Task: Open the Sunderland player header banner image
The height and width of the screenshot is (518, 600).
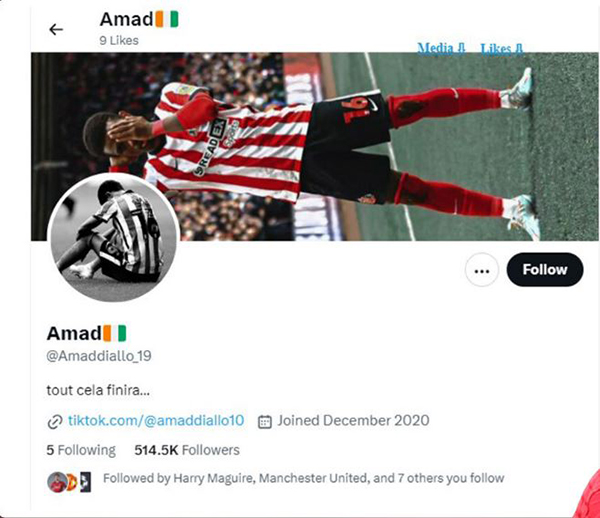Action: [315, 147]
